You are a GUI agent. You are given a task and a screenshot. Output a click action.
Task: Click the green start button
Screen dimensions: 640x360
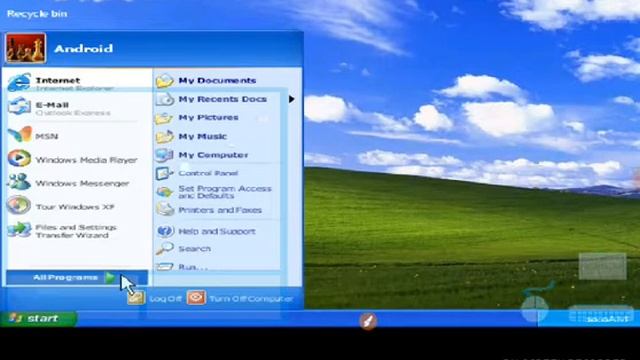click(x=38, y=318)
